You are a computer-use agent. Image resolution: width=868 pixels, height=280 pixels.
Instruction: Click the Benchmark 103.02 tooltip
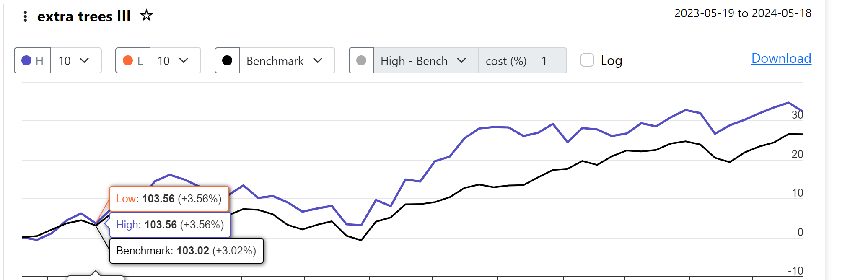(187, 251)
